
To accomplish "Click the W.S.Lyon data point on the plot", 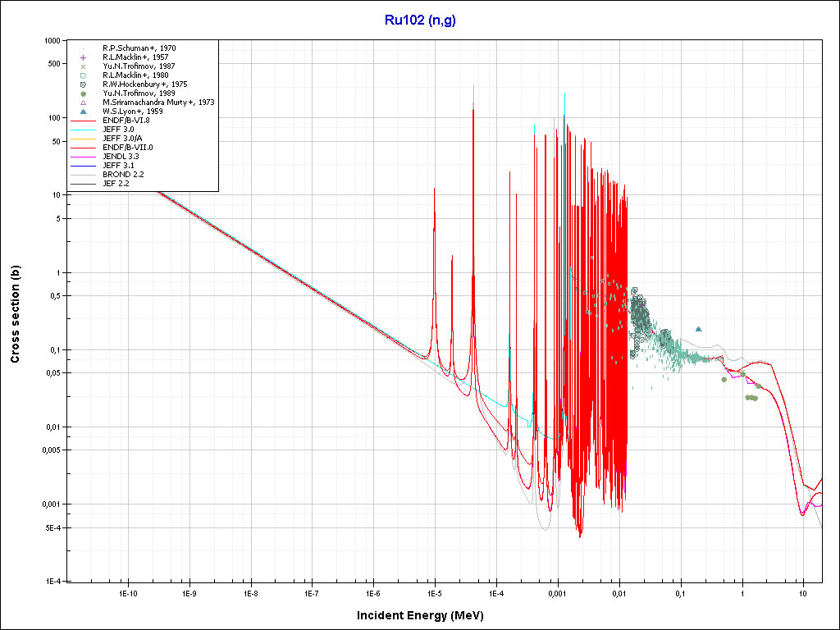I will [x=699, y=329].
